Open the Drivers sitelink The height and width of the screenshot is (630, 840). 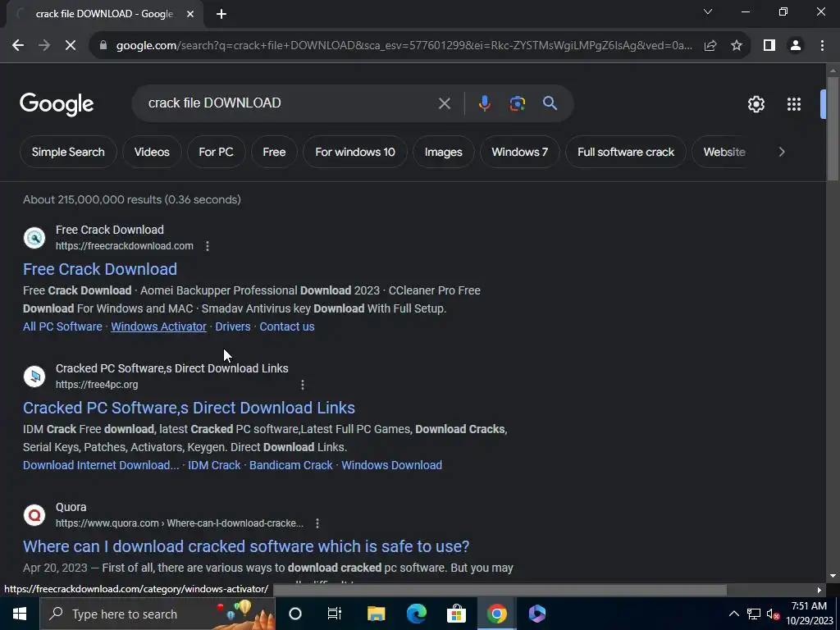(232, 326)
